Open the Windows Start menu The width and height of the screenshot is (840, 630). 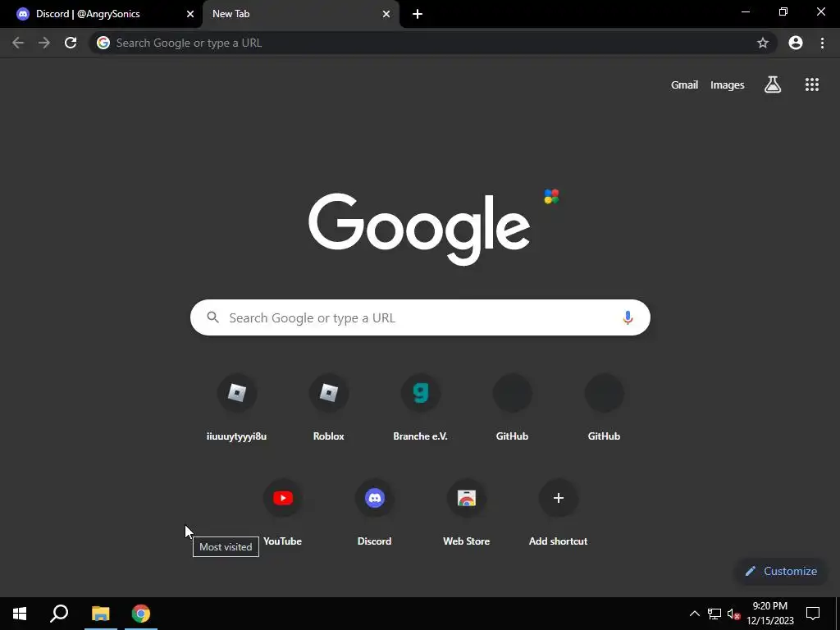[20, 614]
